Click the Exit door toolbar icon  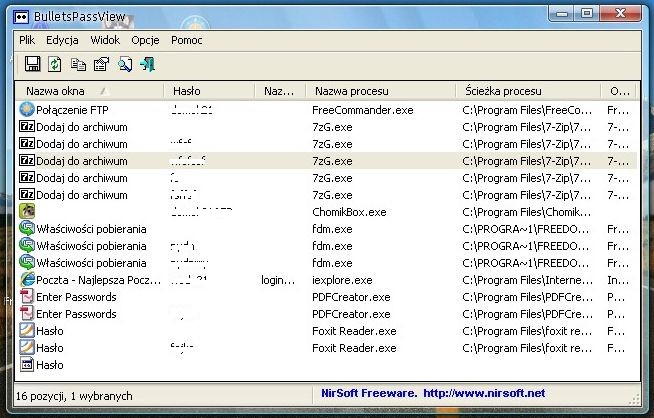147,64
